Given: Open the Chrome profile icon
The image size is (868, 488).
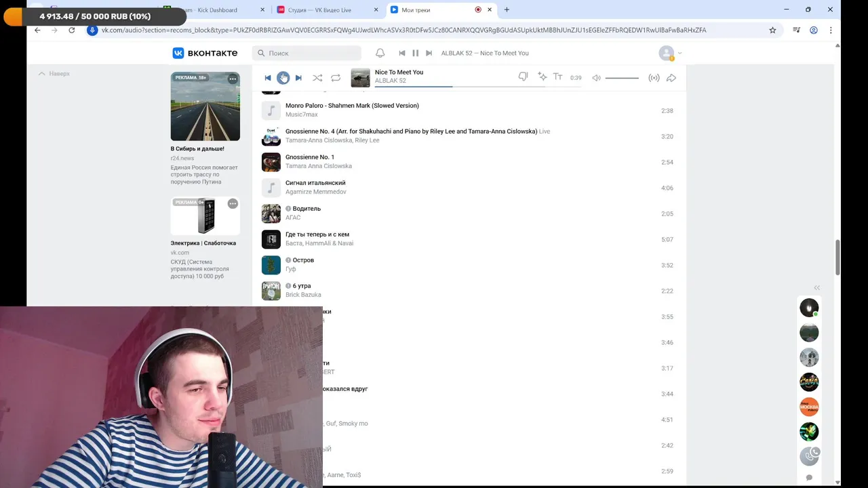Looking at the screenshot, I should click(814, 30).
